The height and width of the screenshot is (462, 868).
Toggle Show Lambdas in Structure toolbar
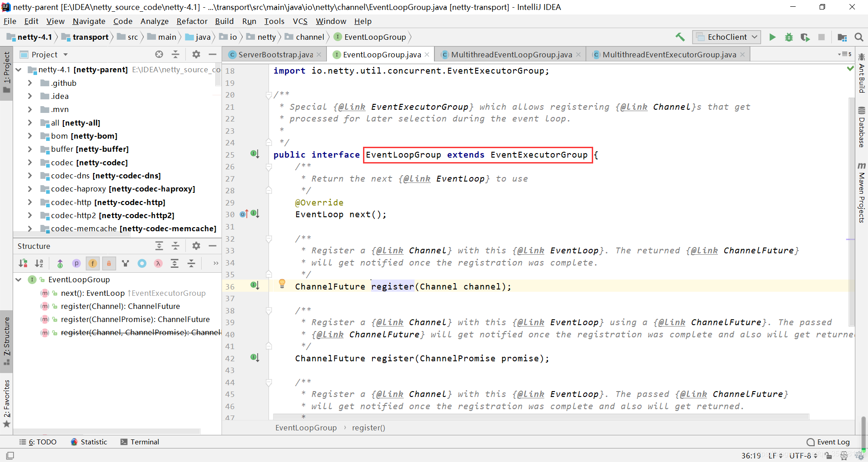pyautogui.click(x=158, y=263)
